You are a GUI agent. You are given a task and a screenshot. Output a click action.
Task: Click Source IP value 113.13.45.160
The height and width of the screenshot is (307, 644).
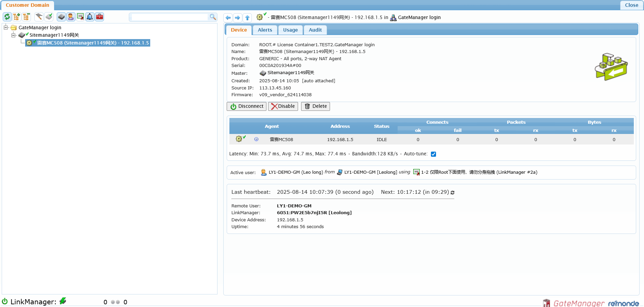point(275,88)
